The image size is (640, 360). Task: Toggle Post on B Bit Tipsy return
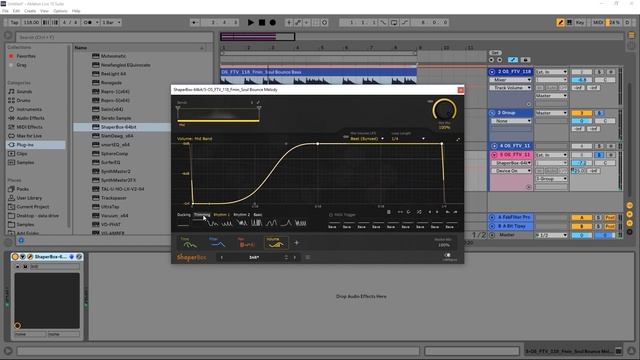[610, 226]
